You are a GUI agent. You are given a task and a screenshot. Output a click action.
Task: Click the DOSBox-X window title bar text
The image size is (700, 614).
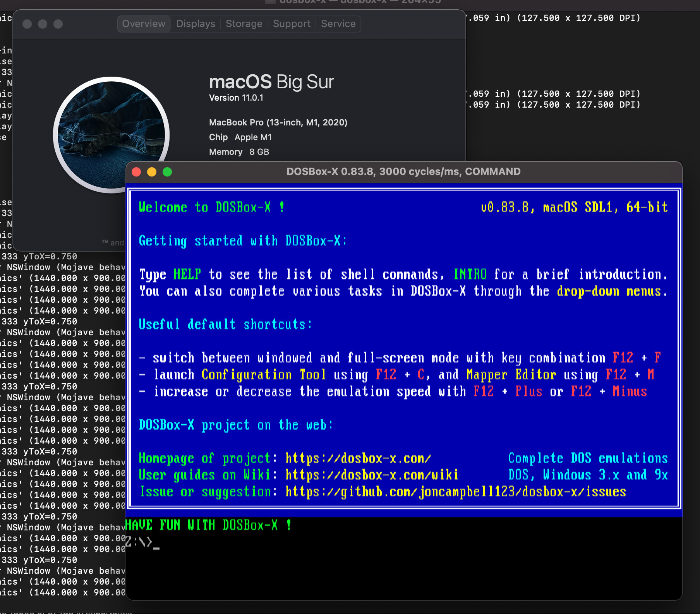pyautogui.click(x=403, y=172)
